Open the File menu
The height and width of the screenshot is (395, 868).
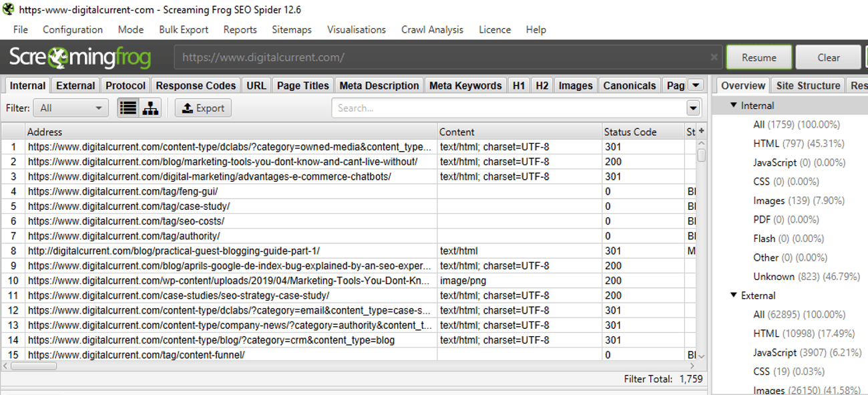pyautogui.click(x=21, y=29)
